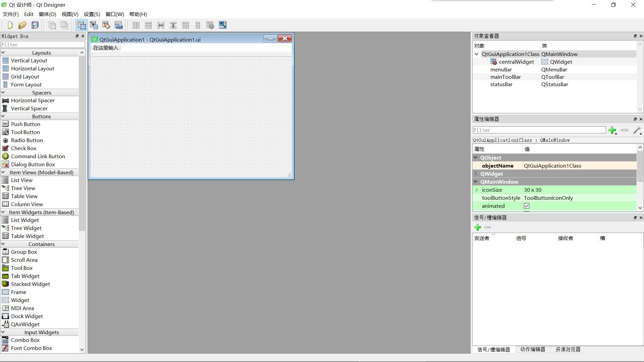Click 在这里输入 menu placeholder in form

[x=106, y=48]
